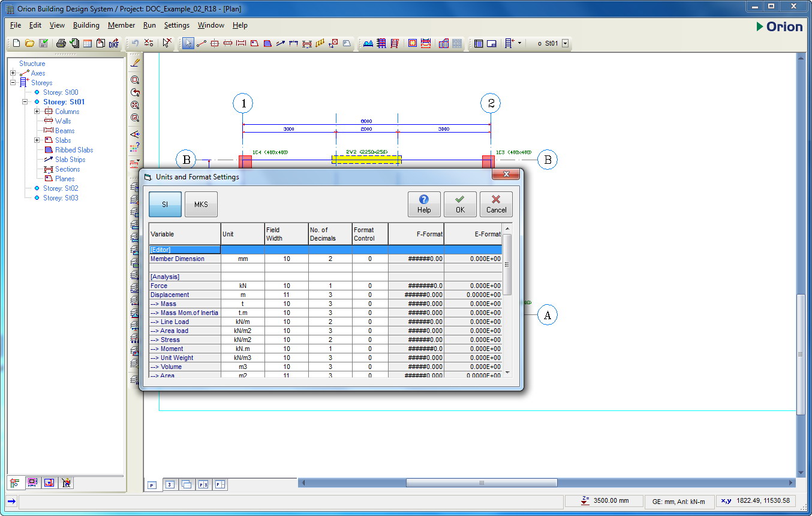This screenshot has height=516, width=812.
Task: Select Storey: St02 in the tree
Action: click(x=61, y=188)
